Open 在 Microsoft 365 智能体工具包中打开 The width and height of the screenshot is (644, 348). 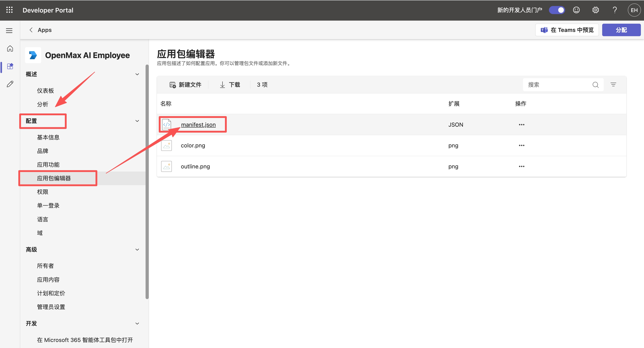[85, 340]
